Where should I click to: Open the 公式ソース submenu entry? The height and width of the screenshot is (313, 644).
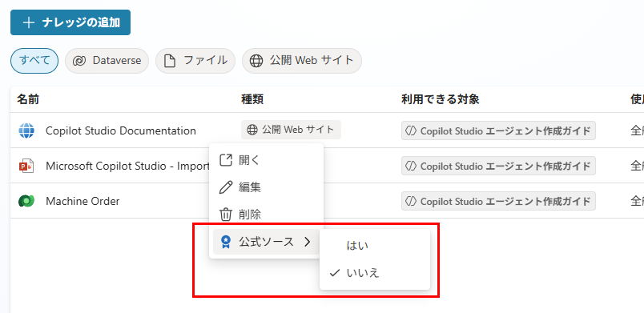[266, 242]
